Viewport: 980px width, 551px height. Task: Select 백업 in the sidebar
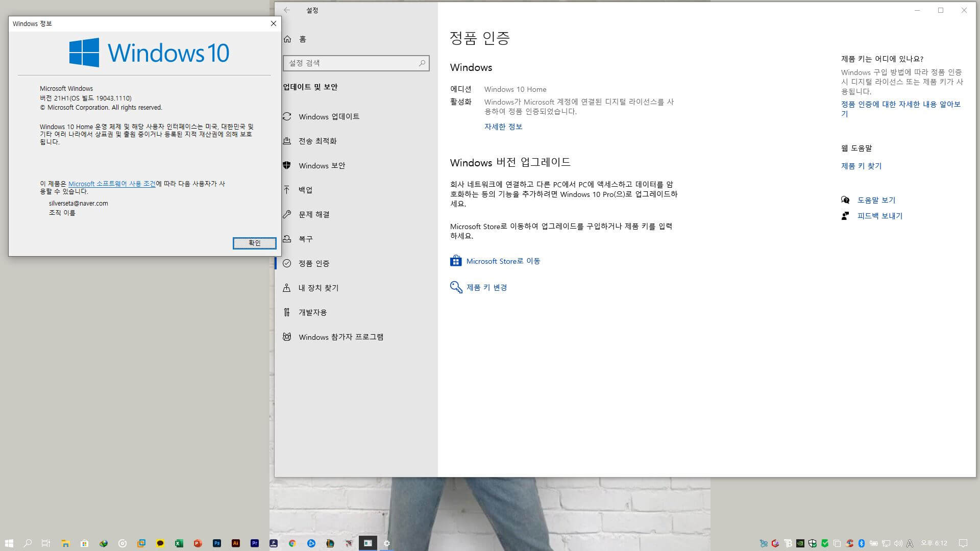[356, 190]
